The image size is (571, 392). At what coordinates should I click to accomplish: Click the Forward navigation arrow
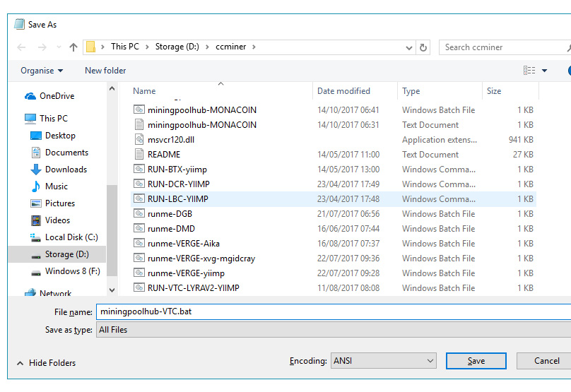[x=42, y=47]
